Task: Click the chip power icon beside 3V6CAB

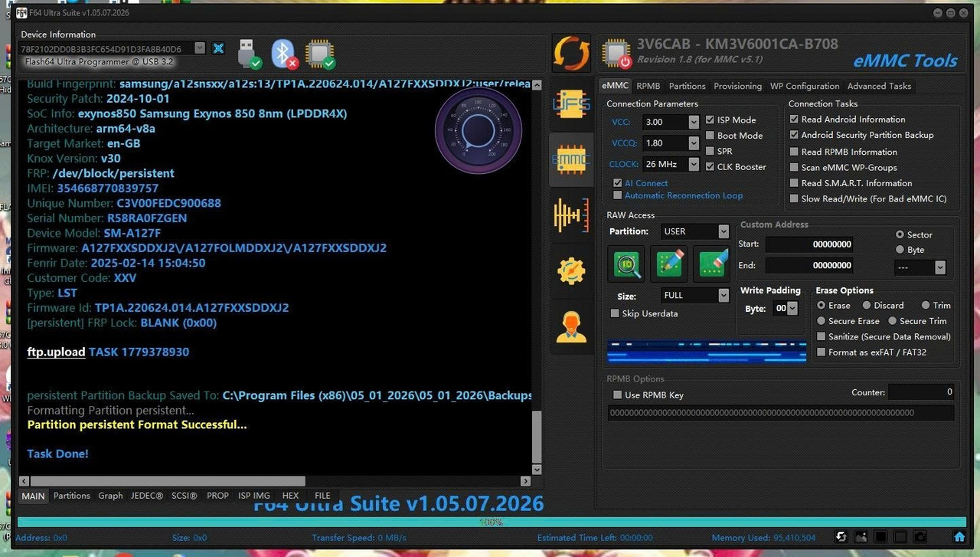Action: pyautogui.click(x=616, y=53)
